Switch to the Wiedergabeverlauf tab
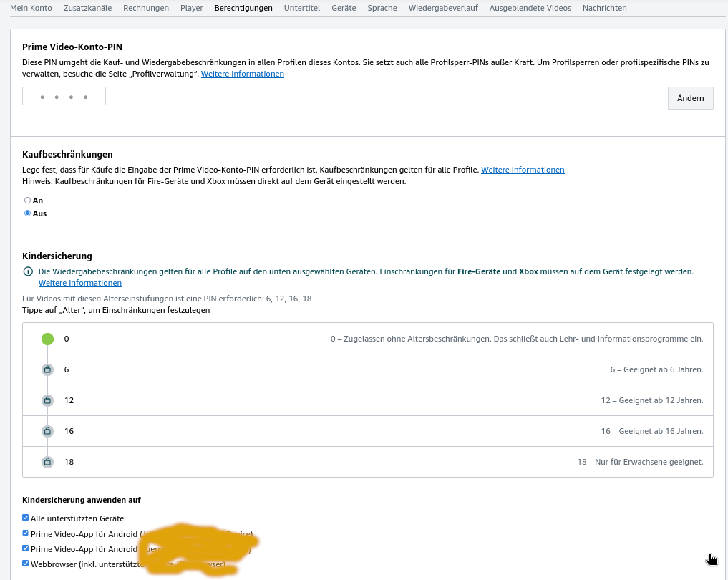Screen dimensions: 728x580 click(x=443, y=8)
